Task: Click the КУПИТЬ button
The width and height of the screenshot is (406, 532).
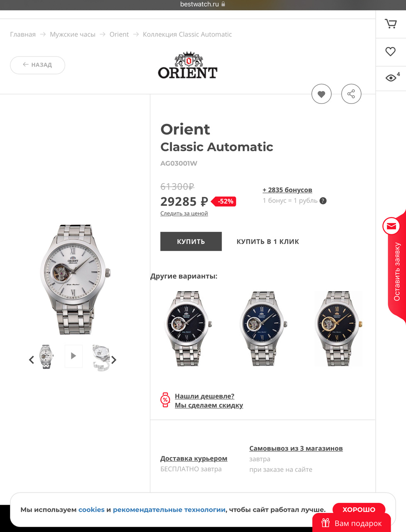Action: pyautogui.click(x=191, y=241)
